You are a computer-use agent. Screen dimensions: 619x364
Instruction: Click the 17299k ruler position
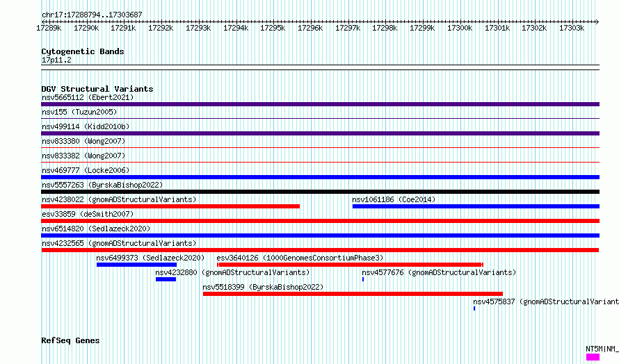click(x=422, y=28)
